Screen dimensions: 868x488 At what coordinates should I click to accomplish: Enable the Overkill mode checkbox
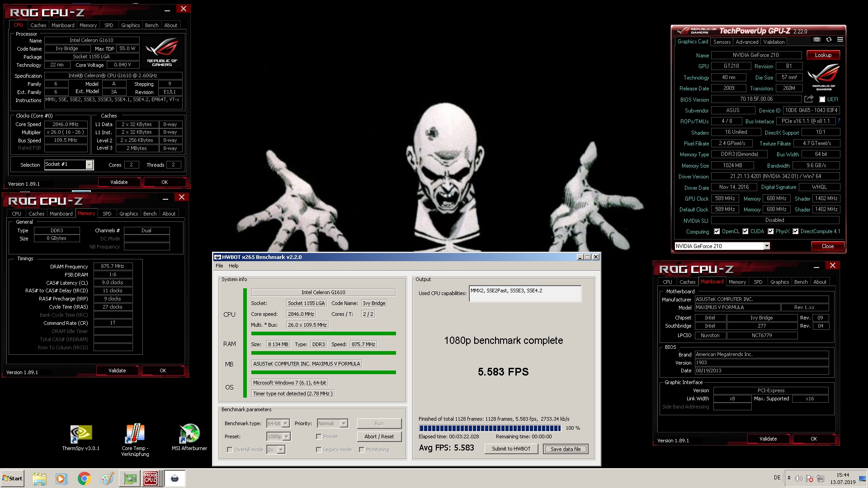click(x=230, y=450)
